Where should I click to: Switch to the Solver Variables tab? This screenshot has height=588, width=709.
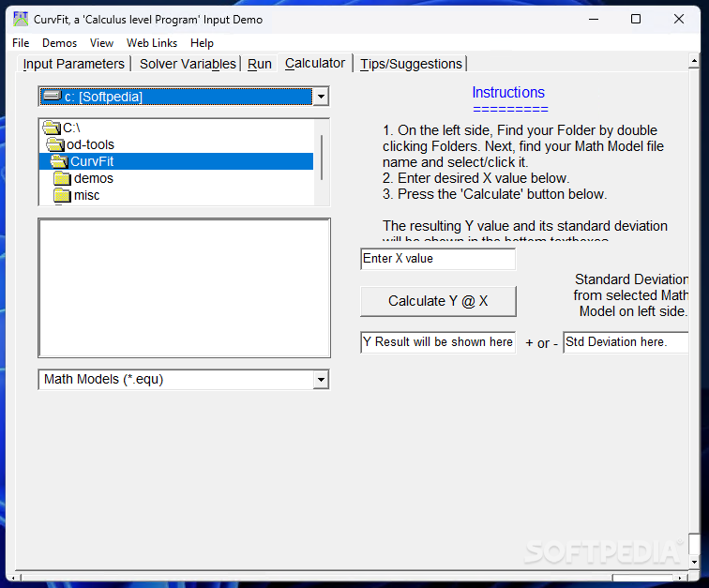188,64
